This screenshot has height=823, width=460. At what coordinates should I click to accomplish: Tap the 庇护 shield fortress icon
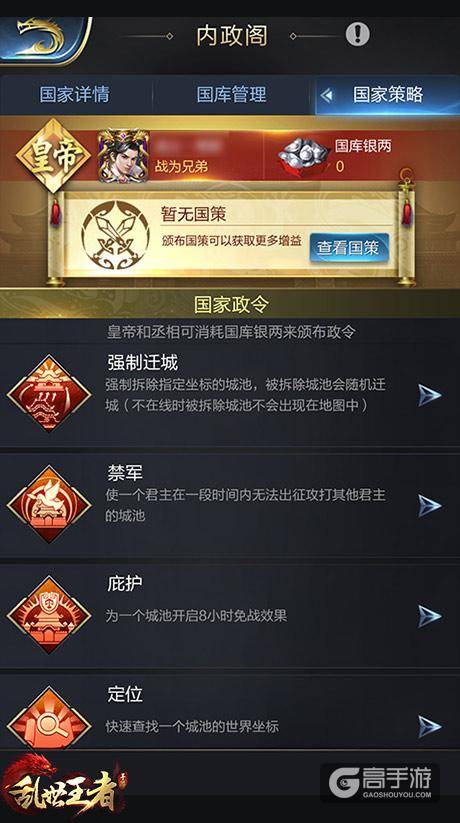point(49,615)
